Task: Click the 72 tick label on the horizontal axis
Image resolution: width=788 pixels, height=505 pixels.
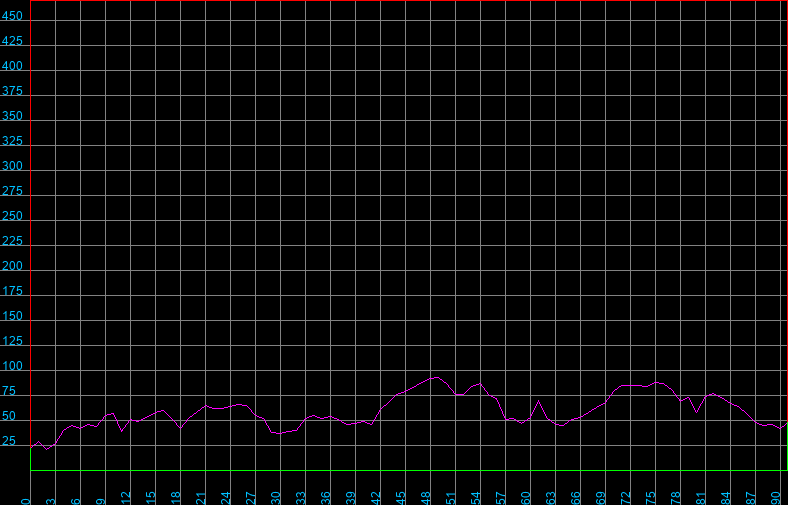Action: coord(626,498)
